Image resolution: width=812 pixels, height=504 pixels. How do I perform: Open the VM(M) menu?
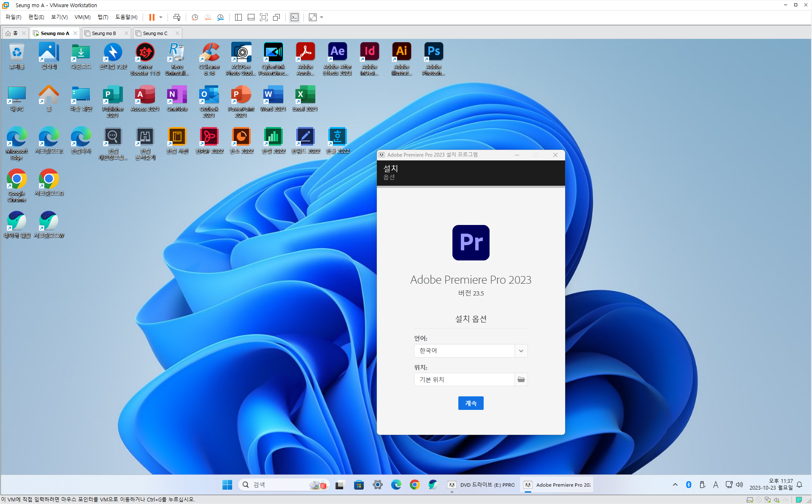(82, 17)
